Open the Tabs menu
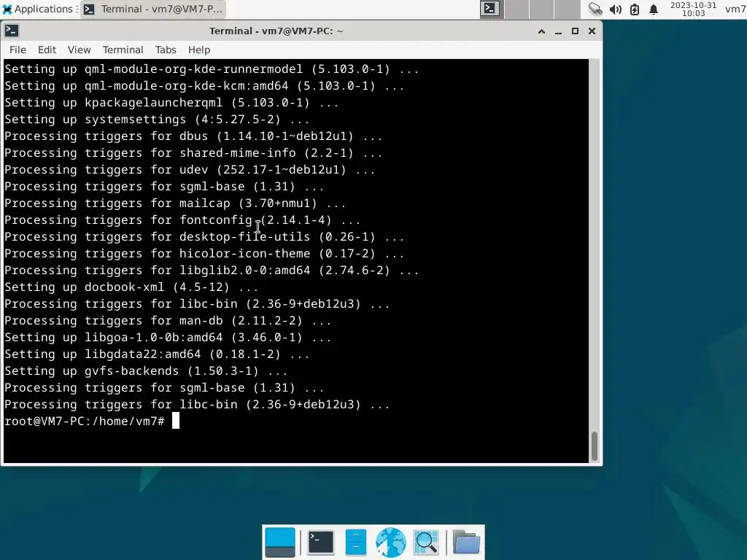The width and height of the screenshot is (747, 560). (166, 50)
